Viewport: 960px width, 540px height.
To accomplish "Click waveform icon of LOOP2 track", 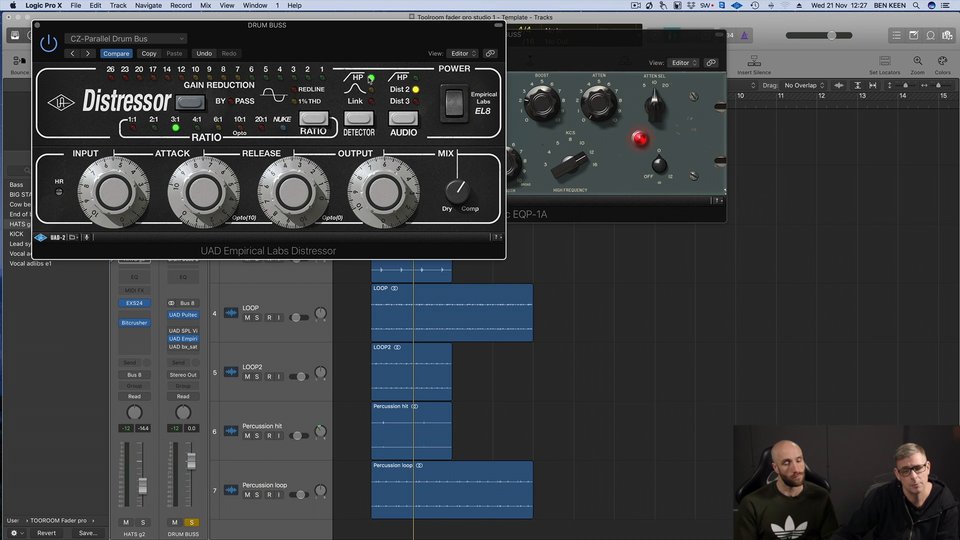I will click(231, 372).
